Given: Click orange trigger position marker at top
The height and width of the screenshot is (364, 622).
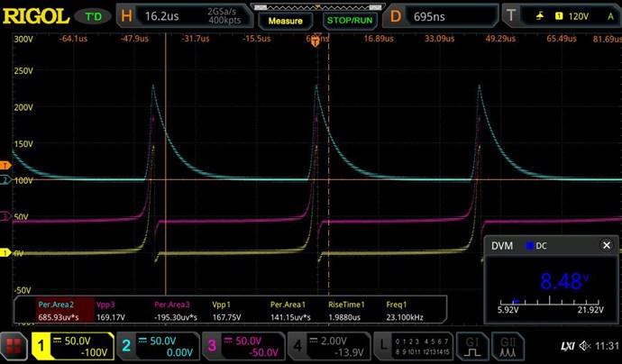Looking at the screenshot, I should click(316, 41).
